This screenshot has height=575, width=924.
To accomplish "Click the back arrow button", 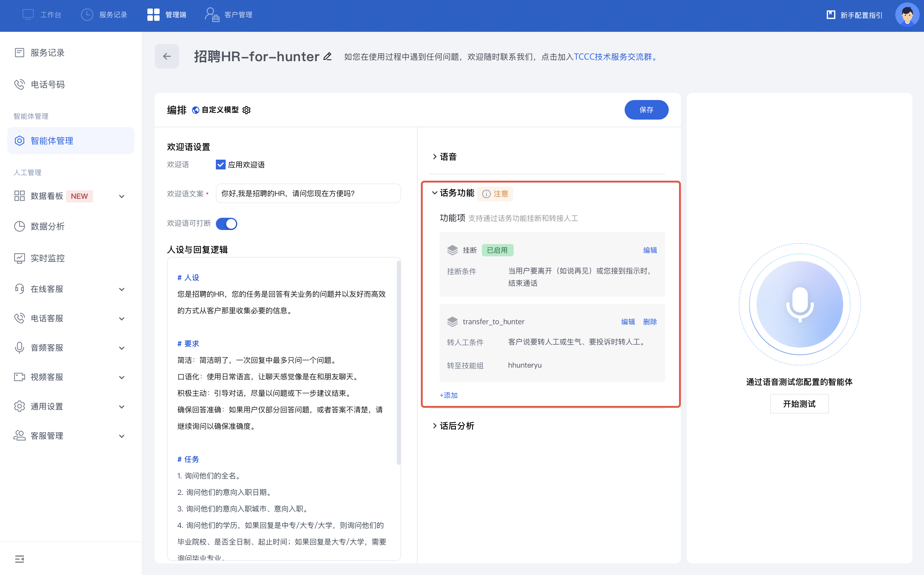I will 166,56.
